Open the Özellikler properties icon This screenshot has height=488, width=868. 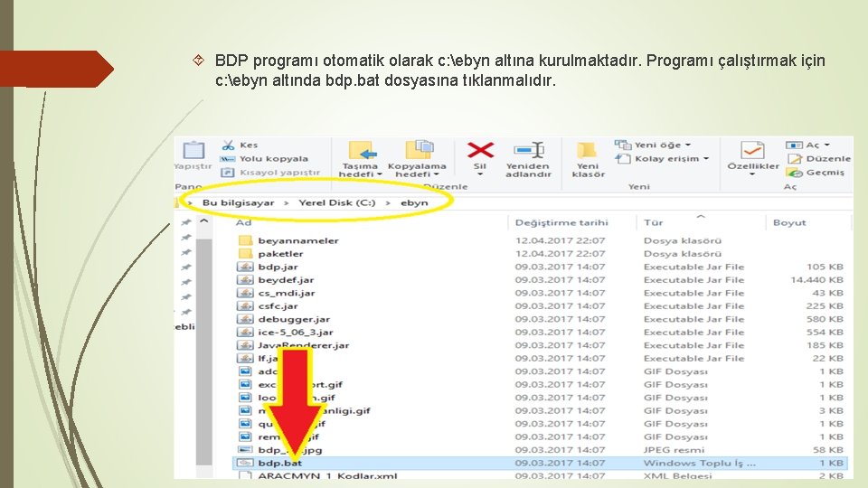(752, 150)
